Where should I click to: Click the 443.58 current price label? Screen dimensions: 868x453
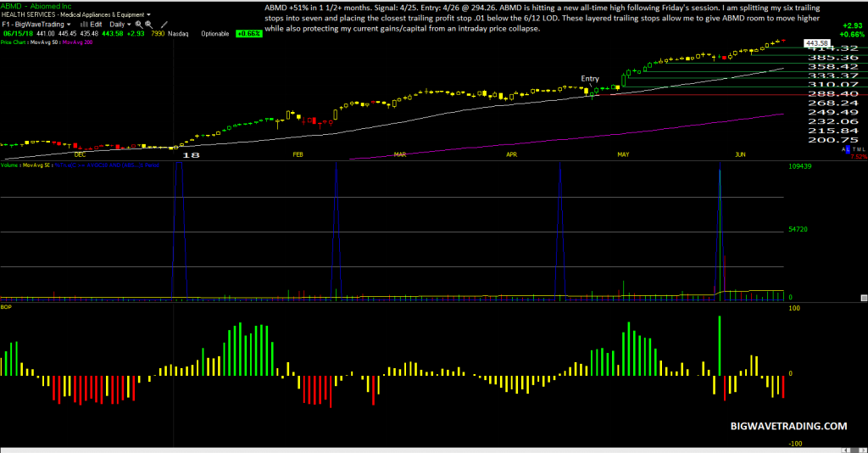point(816,43)
